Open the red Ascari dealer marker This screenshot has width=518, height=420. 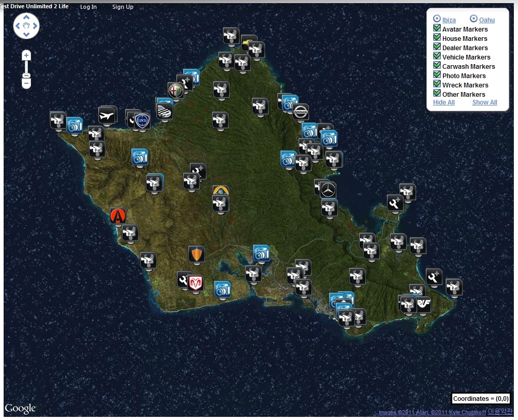coord(118,216)
